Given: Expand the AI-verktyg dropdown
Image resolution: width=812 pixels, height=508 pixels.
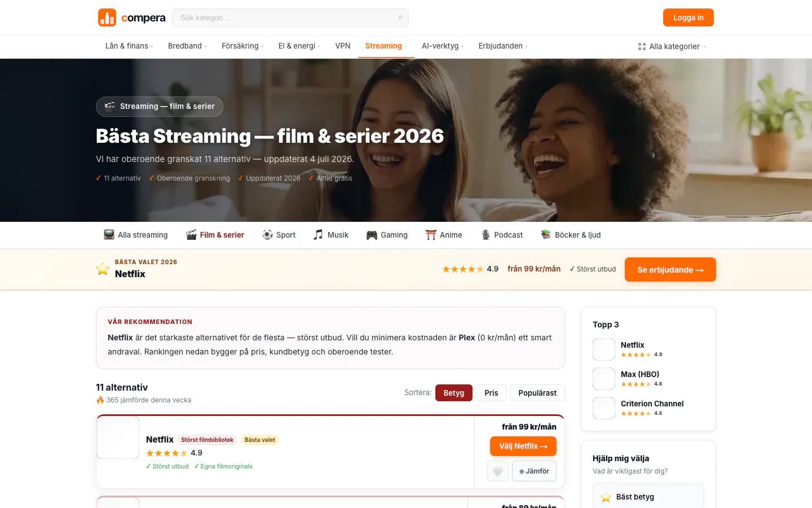Looking at the screenshot, I should 443,46.
